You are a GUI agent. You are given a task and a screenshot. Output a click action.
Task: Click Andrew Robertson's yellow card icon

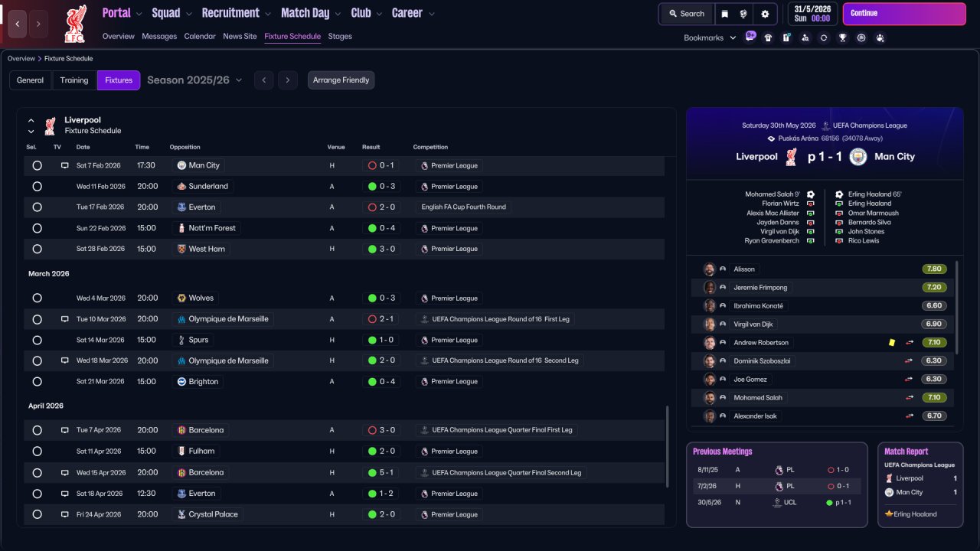892,343
